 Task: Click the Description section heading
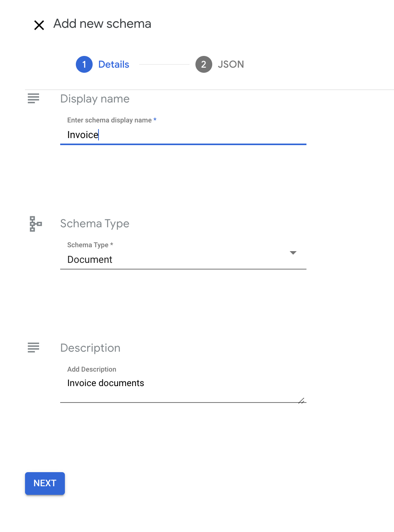coord(90,348)
